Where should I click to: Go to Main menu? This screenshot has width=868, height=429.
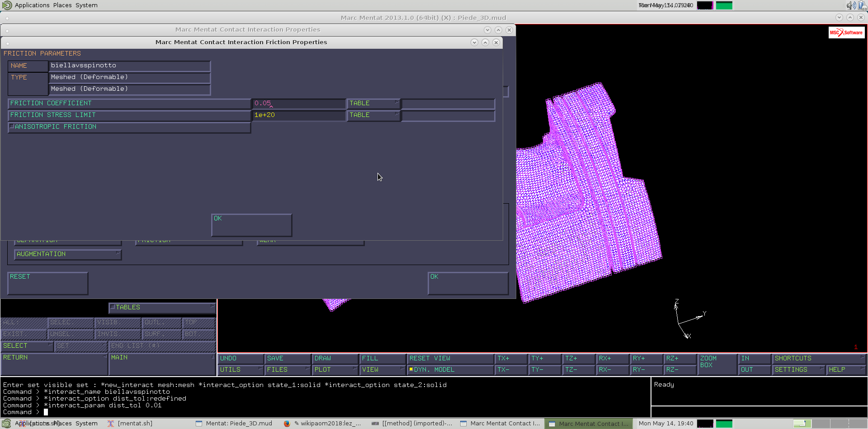tap(162, 364)
